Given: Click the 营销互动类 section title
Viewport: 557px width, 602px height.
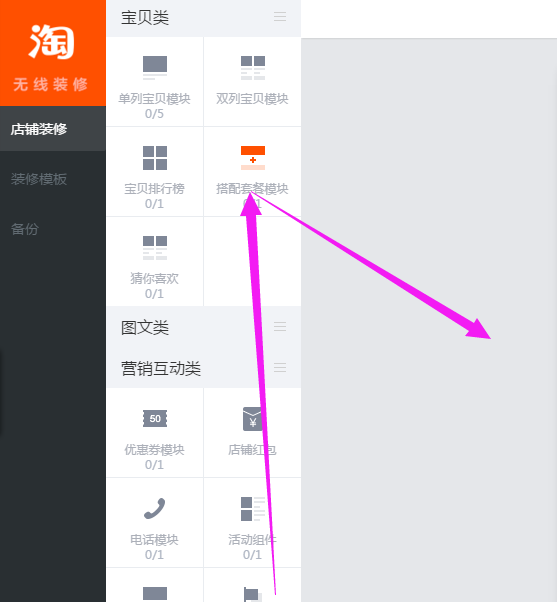Looking at the screenshot, I should coord(161,369).
